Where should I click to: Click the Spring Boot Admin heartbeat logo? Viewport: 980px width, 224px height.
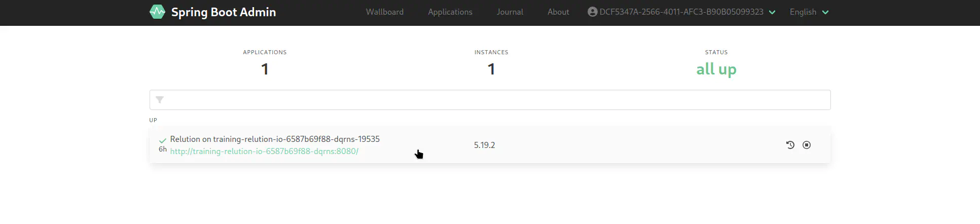click(x=157, y=12)
